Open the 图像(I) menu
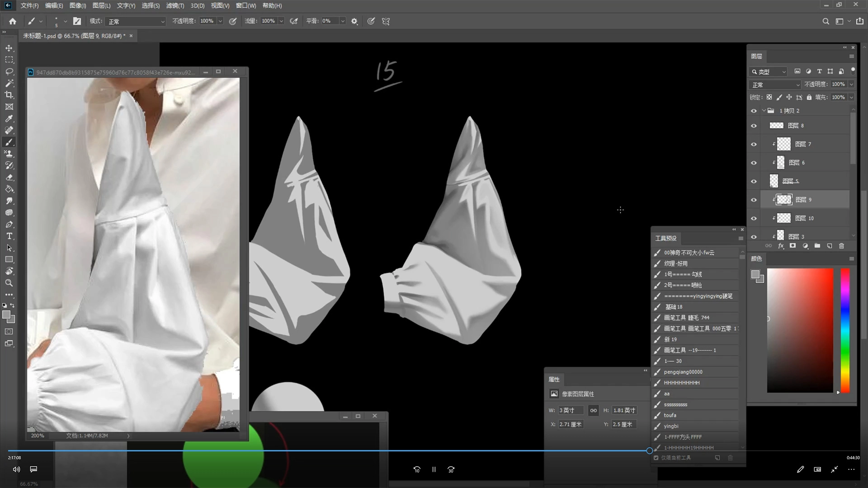Viewport: 868px width, 488px height. click(x=78, y=5)
